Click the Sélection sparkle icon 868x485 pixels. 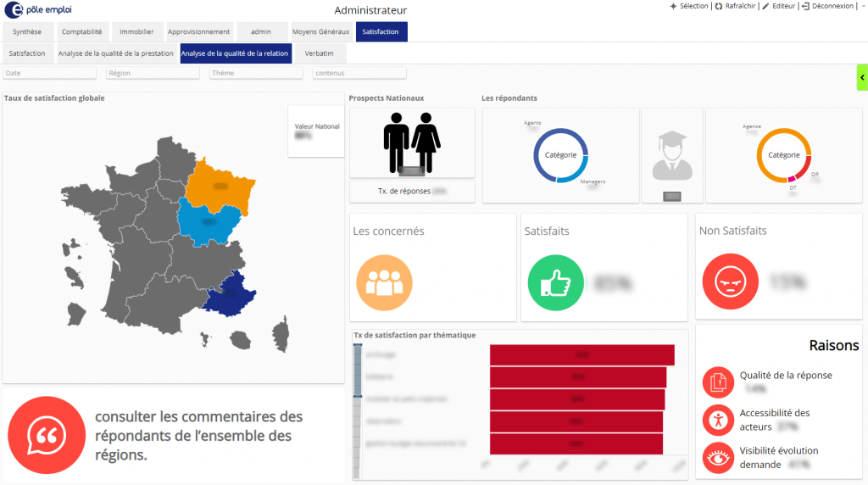tap(673, 6)
